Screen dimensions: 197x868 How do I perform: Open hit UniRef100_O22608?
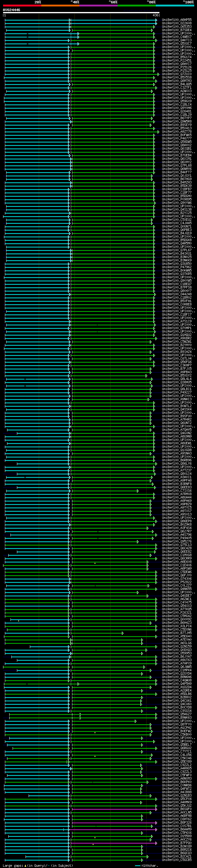177,23
